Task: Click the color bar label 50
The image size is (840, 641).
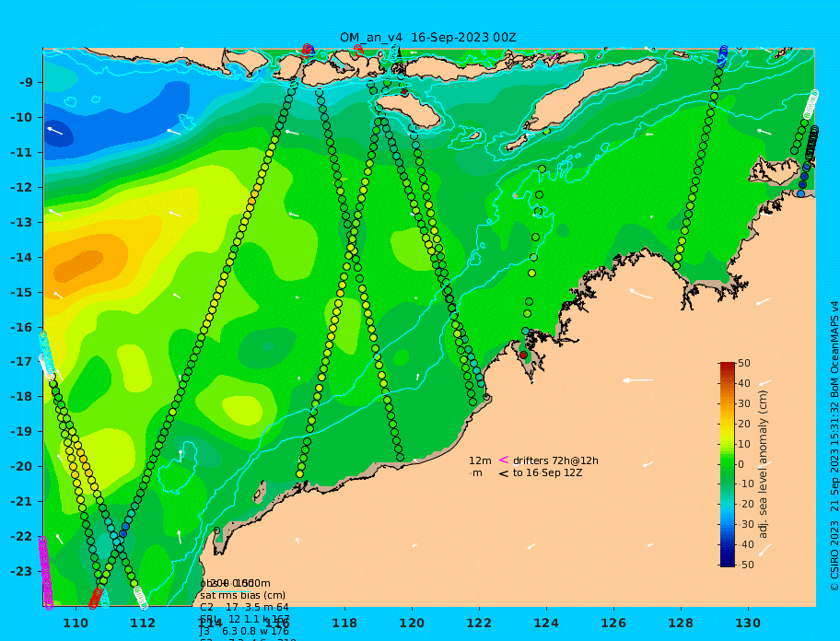Action: (744, 363)
